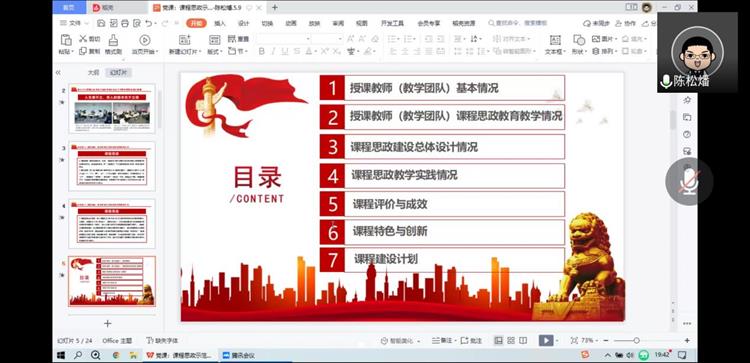Toggle the microphone mute button

(689, 182)
